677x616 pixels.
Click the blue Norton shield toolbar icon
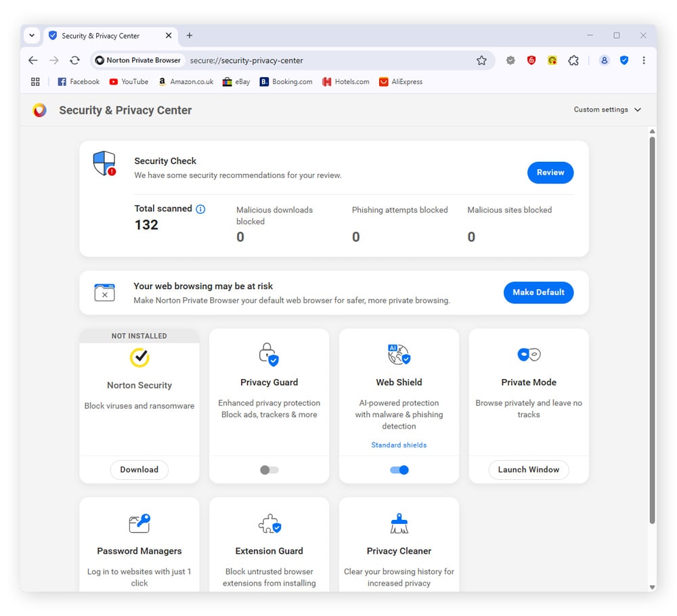624,60
